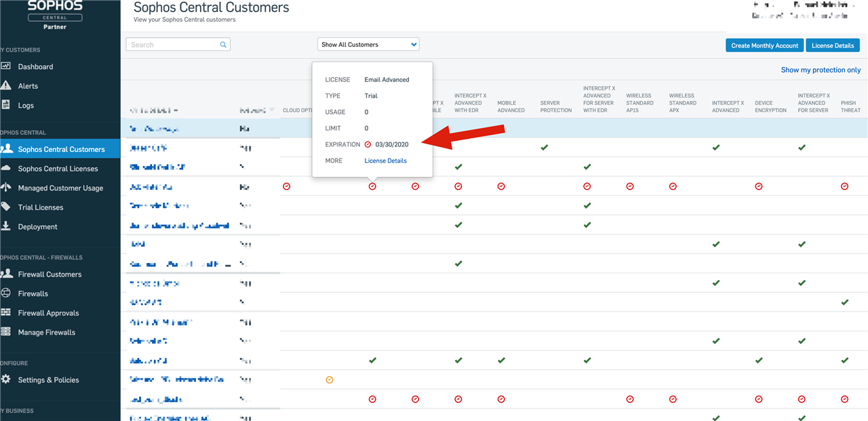Click the Logs document icon

(x=6, y=105)
